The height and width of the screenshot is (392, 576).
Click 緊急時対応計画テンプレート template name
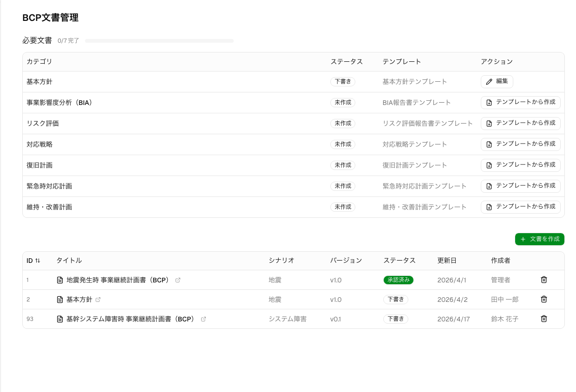425,186
